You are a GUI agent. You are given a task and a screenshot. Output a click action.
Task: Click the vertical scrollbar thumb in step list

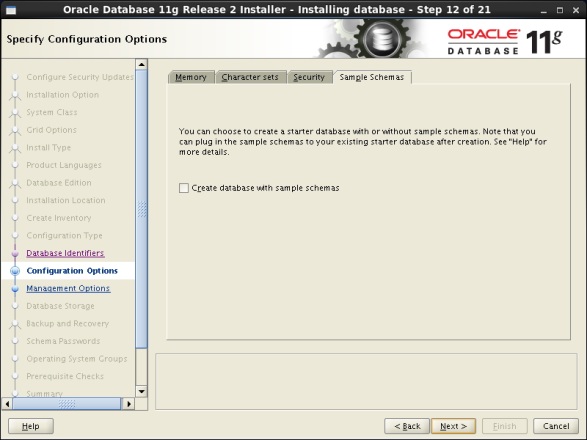142,209
